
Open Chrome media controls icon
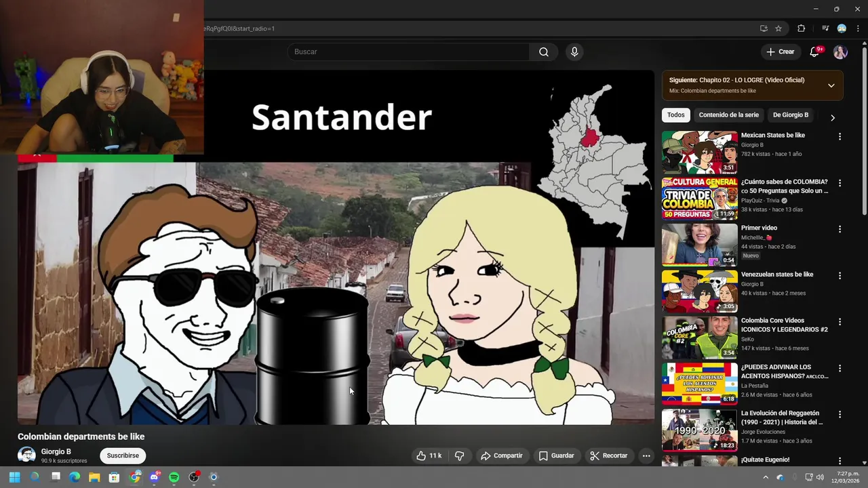pyautogui.click(x=825, y=28)
